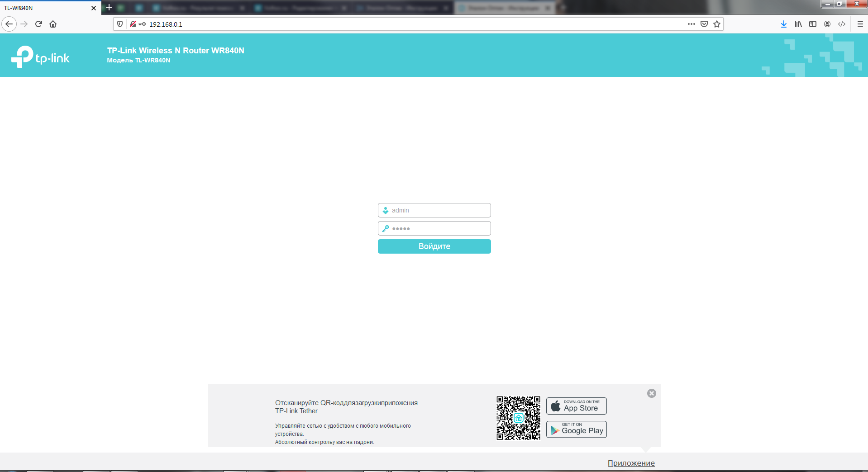This screenshot has height=472, width=868.
Task: Click the Войдите login button
Action: coord(434,246)
